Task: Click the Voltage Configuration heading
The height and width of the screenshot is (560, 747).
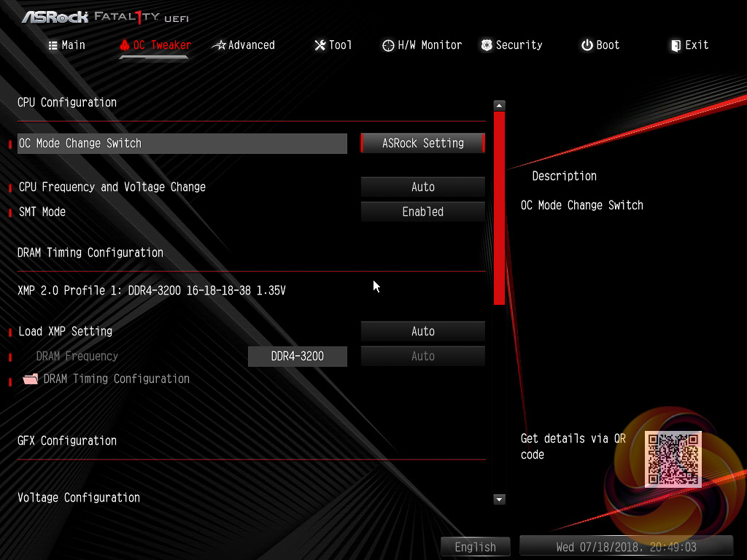Action: [x=79, y=497]
